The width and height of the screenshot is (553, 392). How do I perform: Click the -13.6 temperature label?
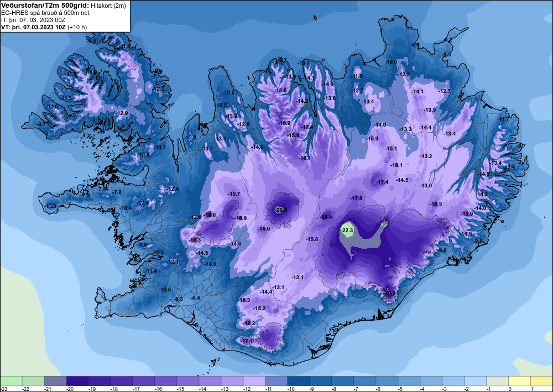click(x=330, y=98)
